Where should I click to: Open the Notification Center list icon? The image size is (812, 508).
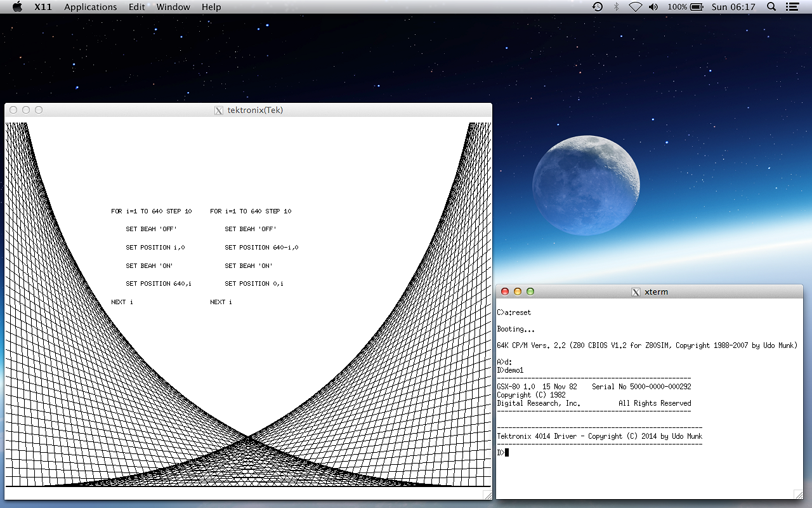pos(792,7)
